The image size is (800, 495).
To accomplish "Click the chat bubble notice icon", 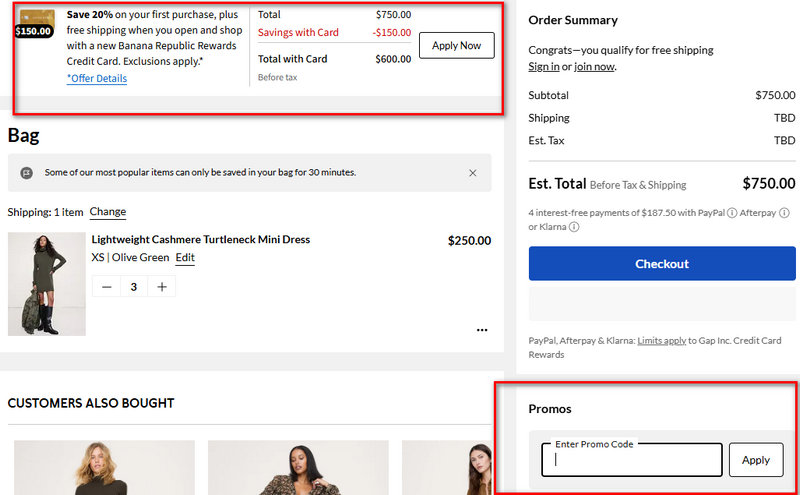I will (26, 173).
